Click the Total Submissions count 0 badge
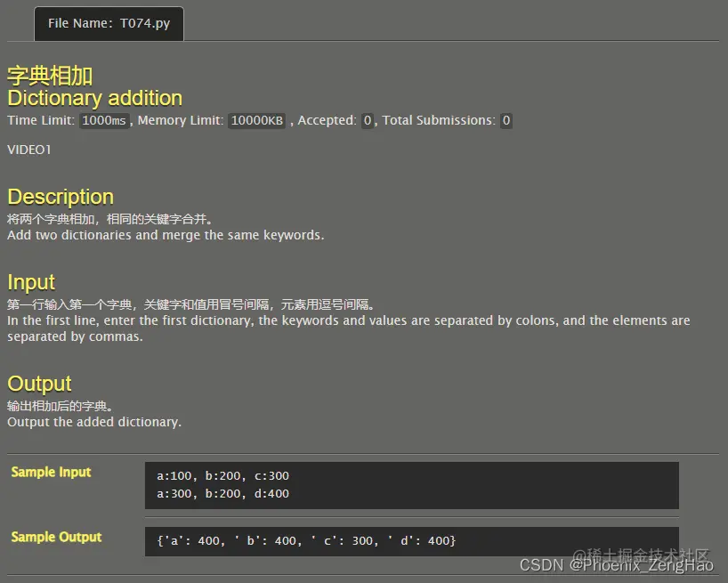 [x=506, y=121]
